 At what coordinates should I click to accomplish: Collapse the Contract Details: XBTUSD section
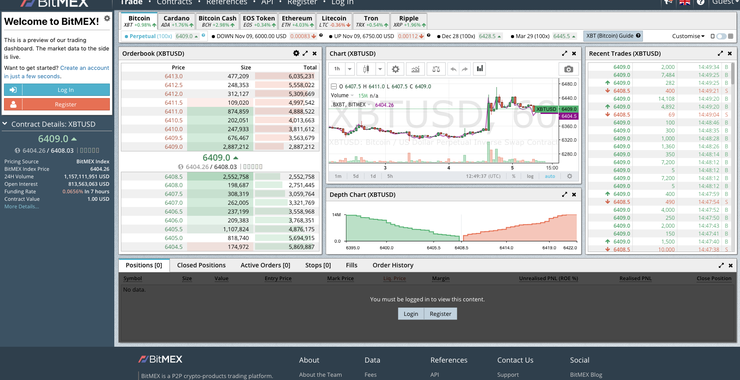point(5,124)
